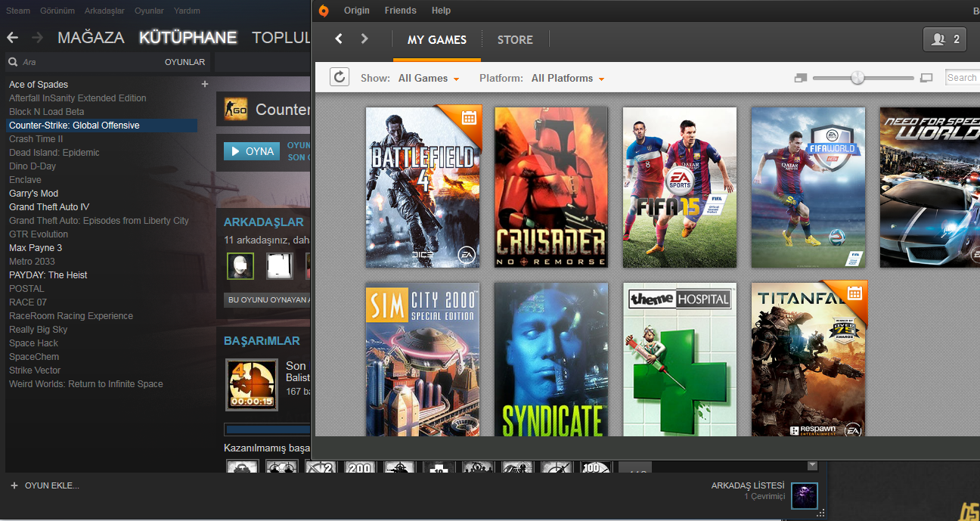This screenshot has width=980, height=521.
Task: Click the Origin Search field
Action: coord(963,77)
